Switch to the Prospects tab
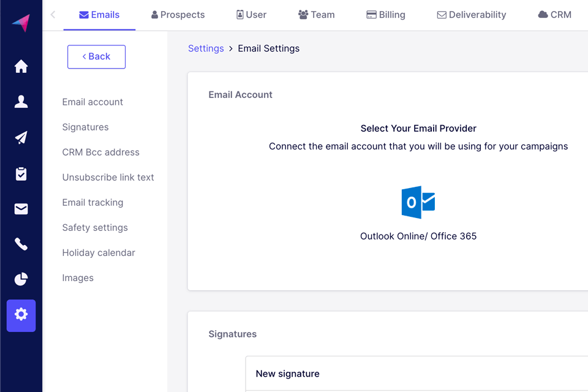 [x=178, y=15]
